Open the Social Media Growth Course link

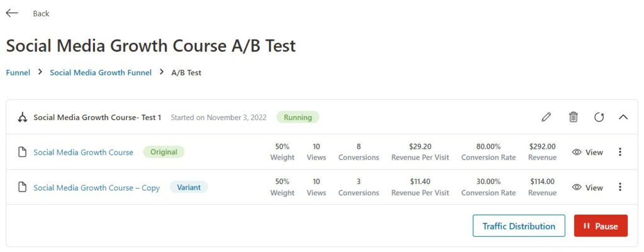(x=84, y=152)
